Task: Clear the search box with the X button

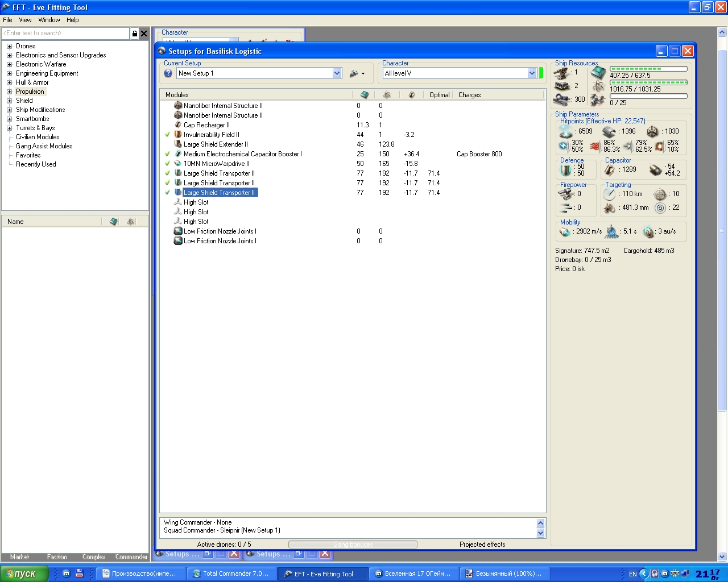Action: 144,34
